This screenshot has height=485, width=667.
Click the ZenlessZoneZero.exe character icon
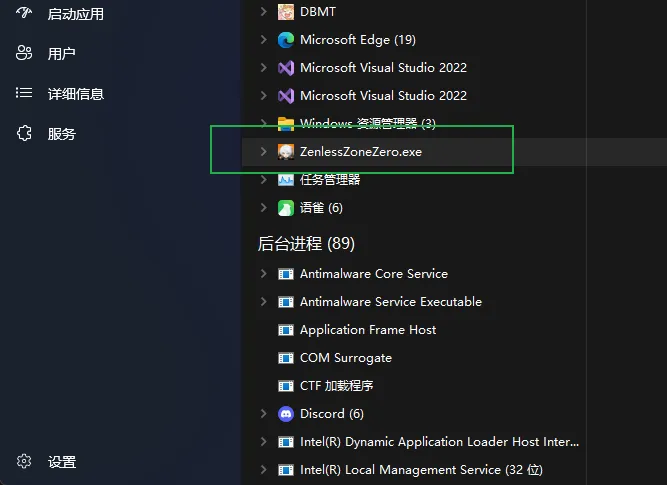pyautogui.click(x=285, y=152)
